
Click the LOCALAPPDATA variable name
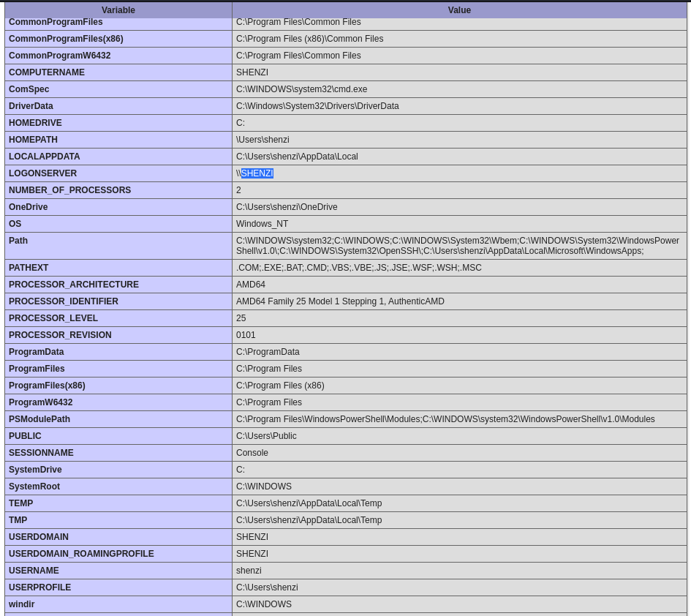click(x=45, y=157)
